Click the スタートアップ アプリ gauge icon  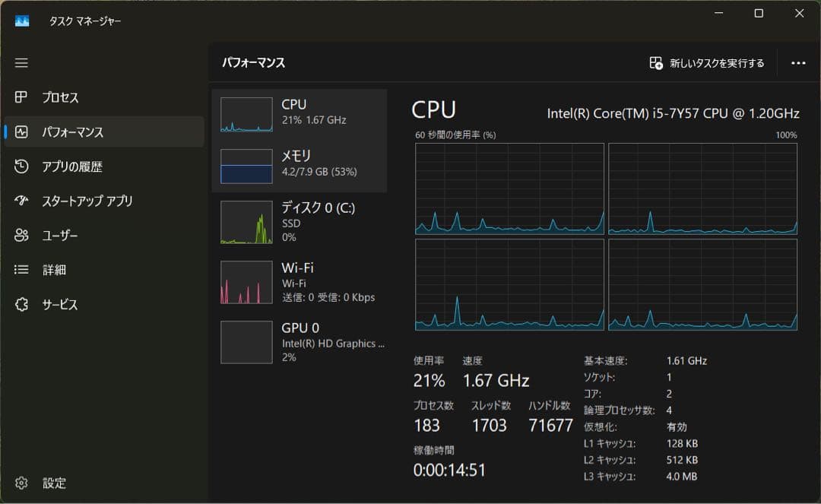[x=21, y=201]
